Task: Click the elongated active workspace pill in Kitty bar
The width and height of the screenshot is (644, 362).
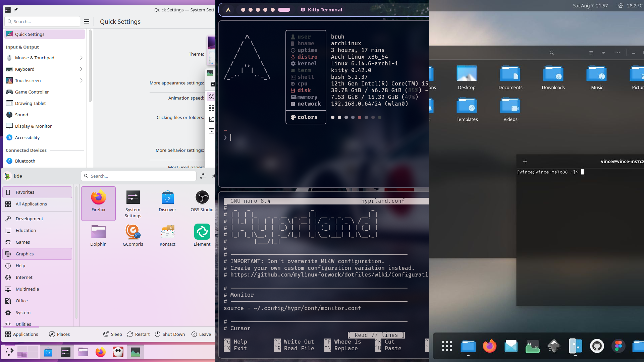Action: (x=284, y=10)
